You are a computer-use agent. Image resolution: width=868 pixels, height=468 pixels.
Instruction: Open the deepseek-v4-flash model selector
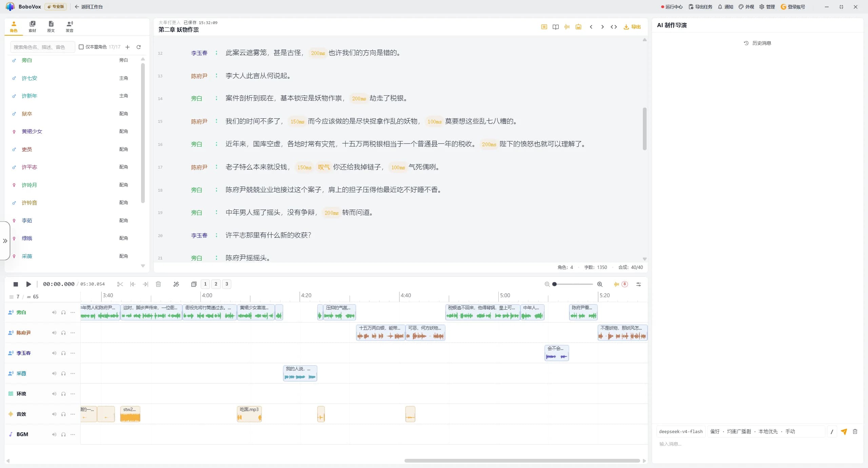[x=680, y=431]
